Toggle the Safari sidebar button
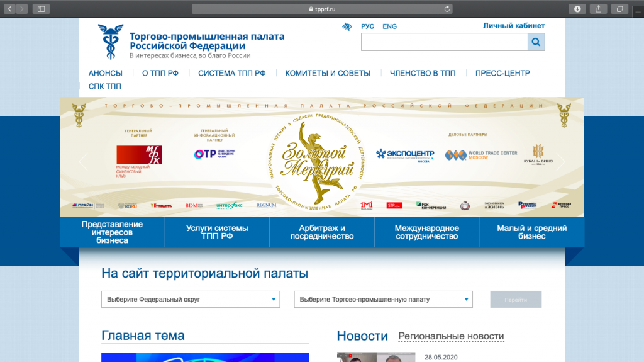The height and width of the screenshot is (362, 644). point(41,9)
